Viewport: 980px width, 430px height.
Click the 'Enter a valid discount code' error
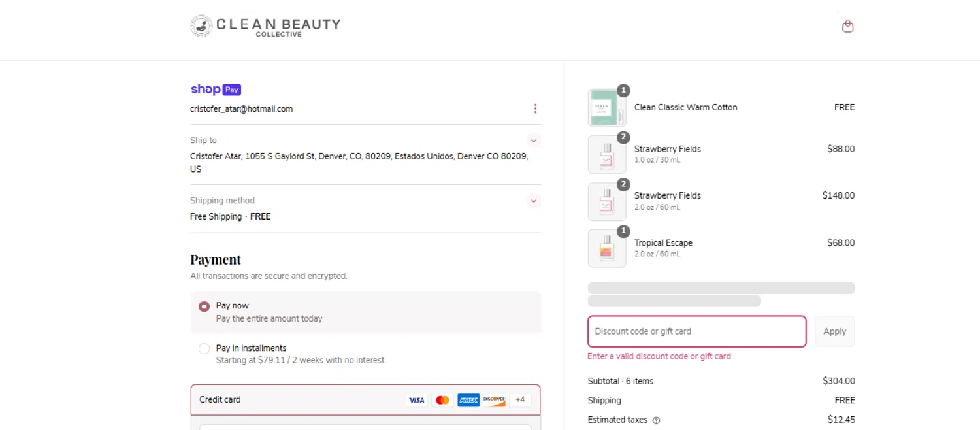pos(659,356)
